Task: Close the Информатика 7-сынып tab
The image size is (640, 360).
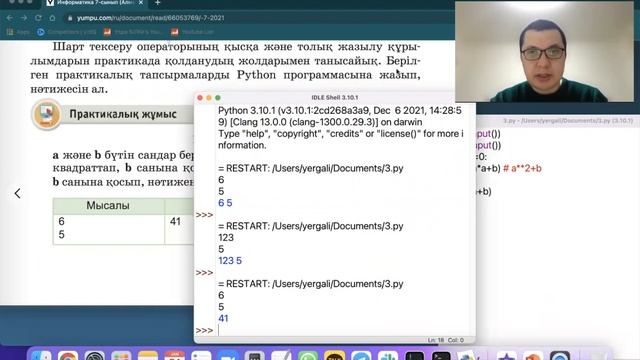Action: pos(141,2)
